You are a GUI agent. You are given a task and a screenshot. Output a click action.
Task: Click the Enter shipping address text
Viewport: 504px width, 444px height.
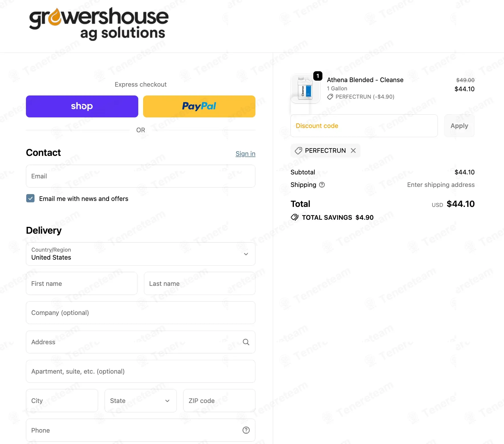[x=441, y=185]
